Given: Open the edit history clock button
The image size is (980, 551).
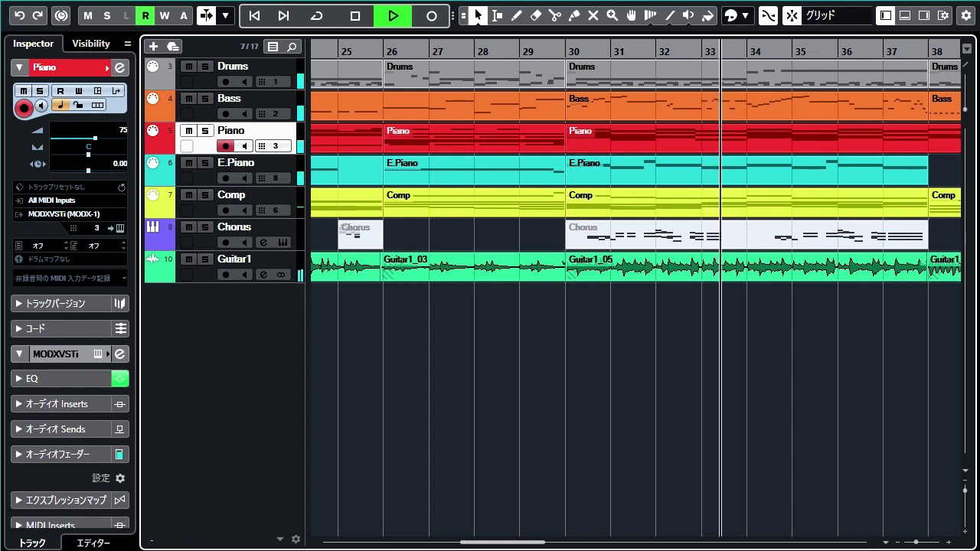Looking at the screenshot, I should pyautogui.click(x=61, y=15).
